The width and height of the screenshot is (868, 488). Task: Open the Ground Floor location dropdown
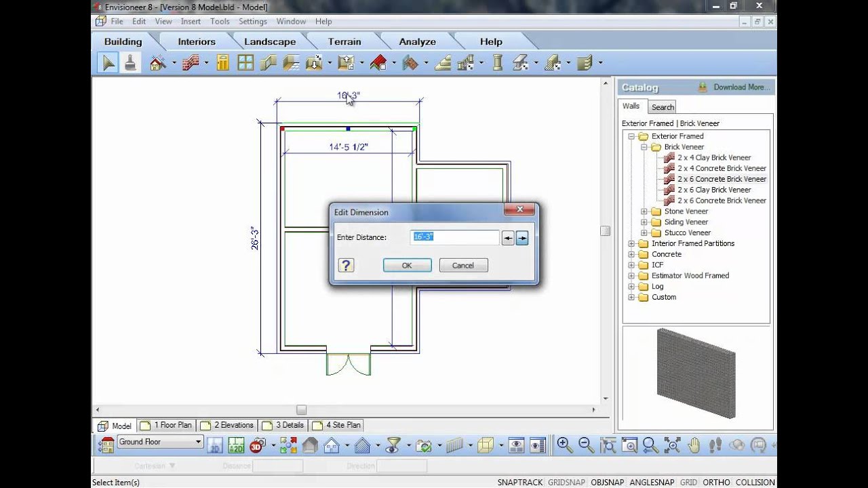(x=160, y=442)
